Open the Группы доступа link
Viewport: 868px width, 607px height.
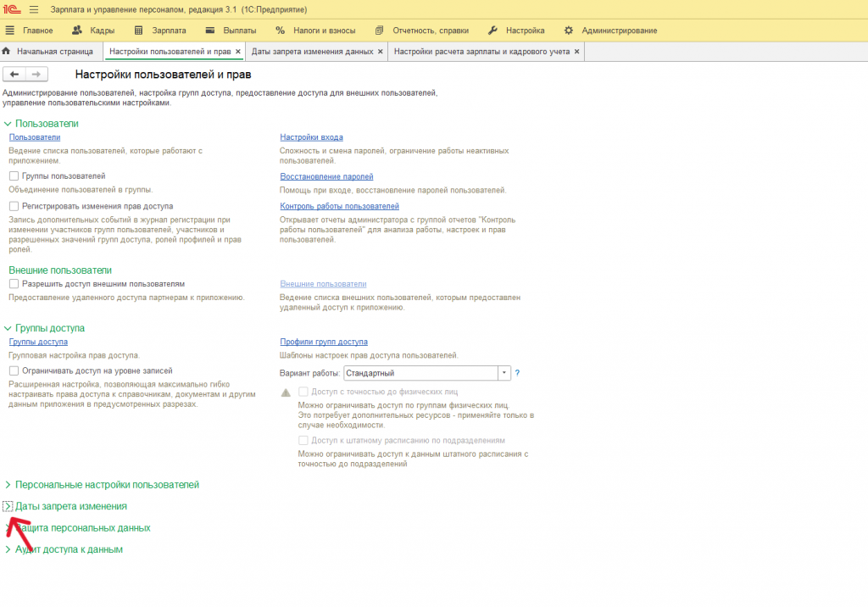pyautogui.click(x=38, y=342)
